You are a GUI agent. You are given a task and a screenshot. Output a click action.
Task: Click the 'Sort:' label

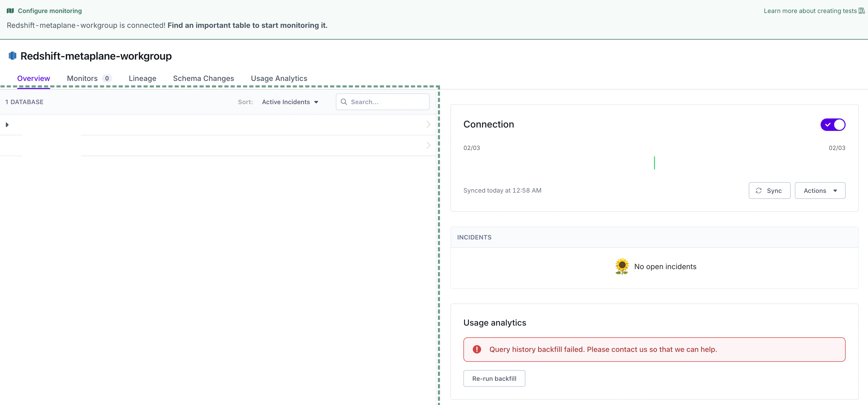245,102
